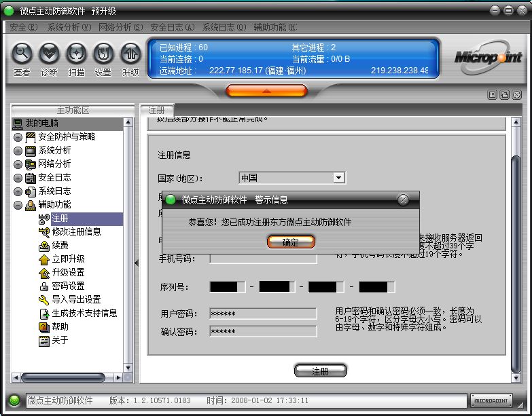Expand the 网络分析 tree node
Image resolution: width=532 pixels, height=416 pixels.
pyautogui.click(x=18, y=164)
